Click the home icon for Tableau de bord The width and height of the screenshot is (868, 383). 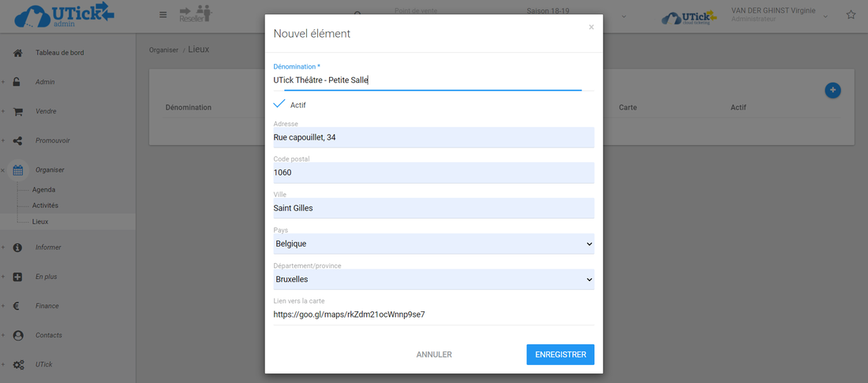(17, 53)
